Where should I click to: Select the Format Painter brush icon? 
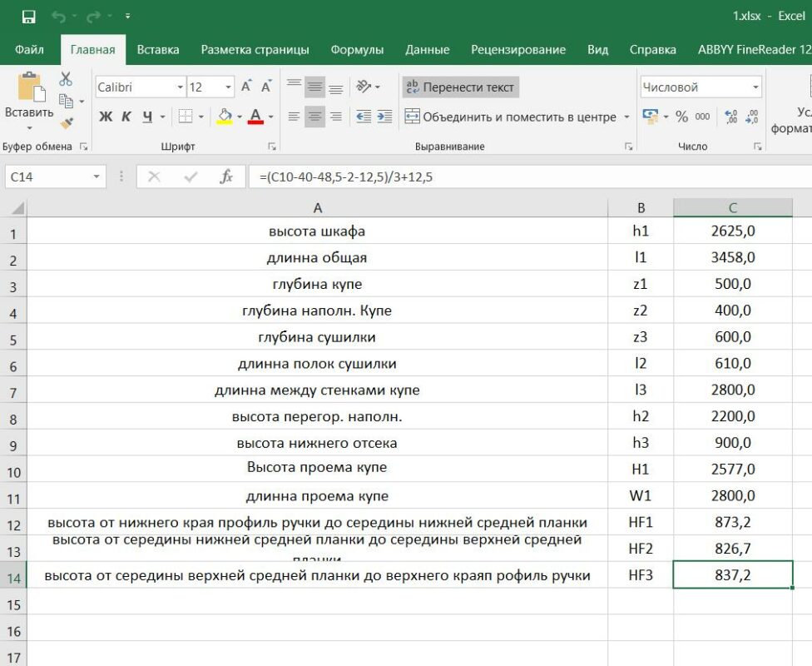[66, 122]
